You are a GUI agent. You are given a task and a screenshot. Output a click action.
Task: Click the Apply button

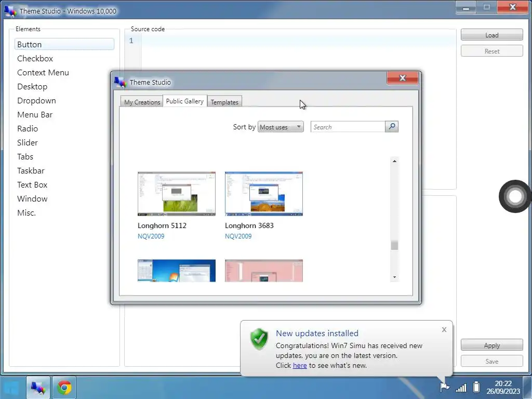[x=491, y=345]
